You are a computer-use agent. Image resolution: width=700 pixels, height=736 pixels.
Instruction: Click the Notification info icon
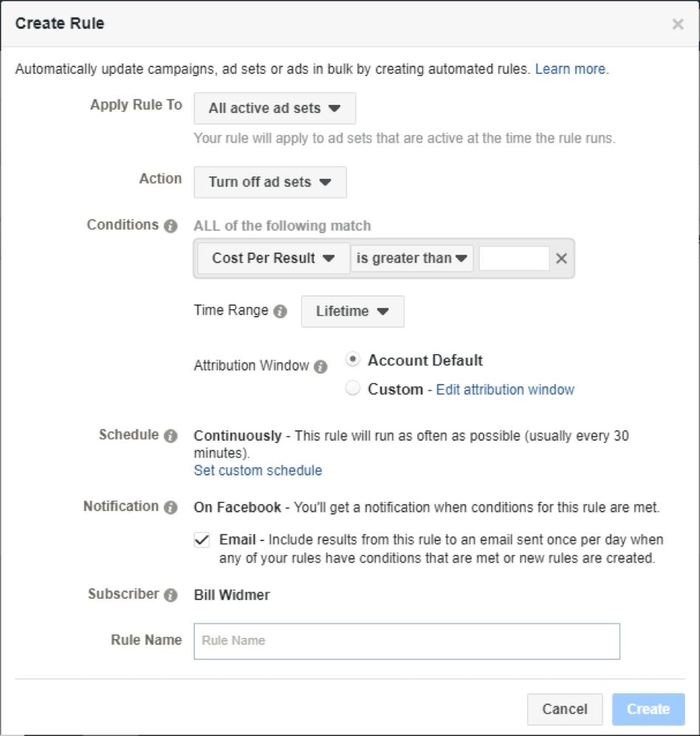171,507
